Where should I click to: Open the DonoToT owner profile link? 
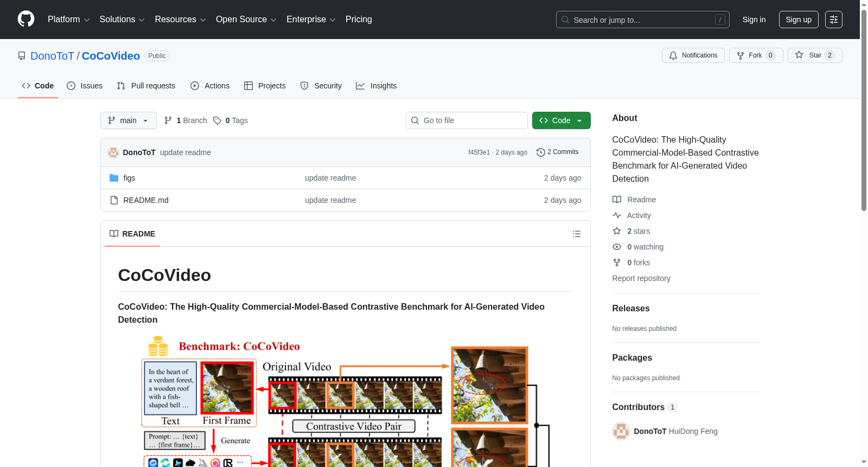click(52, 56)
